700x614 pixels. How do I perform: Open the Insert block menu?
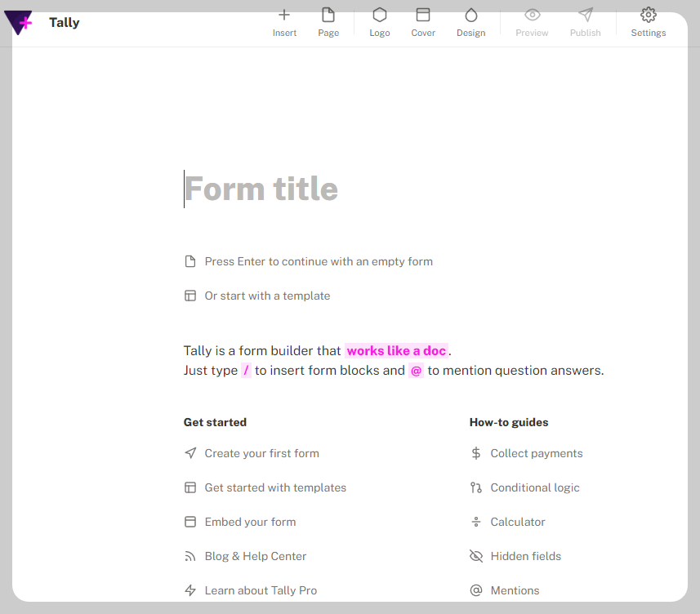(x=284, y=22)
